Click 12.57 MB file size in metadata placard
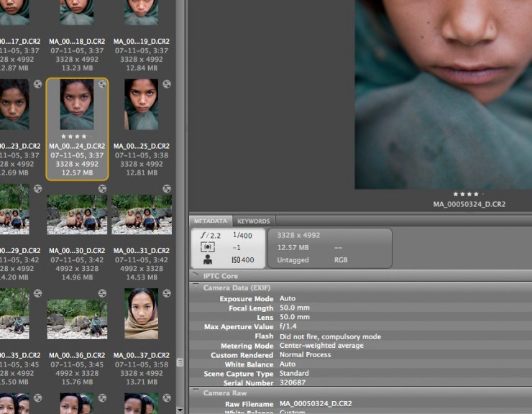The height and width of the screenshot is (414, 532). click(x=293, y=248)
